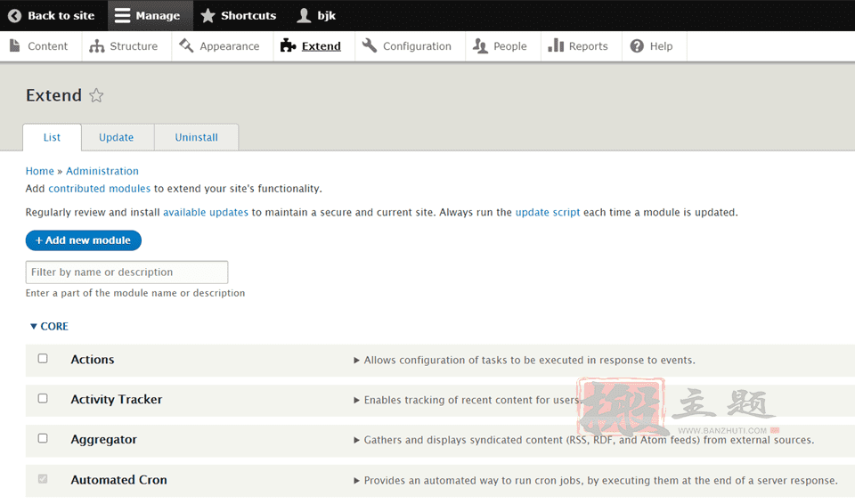
Task: Check the Aggregator module checkbox
Action: pos(43,438)
